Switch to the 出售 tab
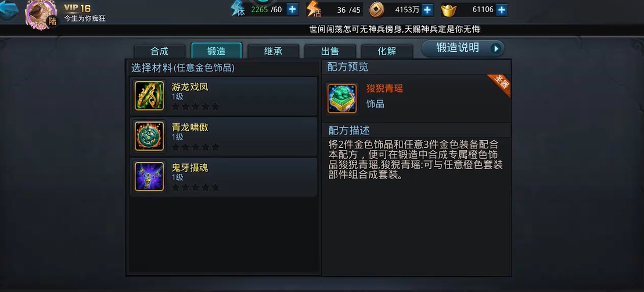Viewport: 644px width, 292px height. click(330, 51)
